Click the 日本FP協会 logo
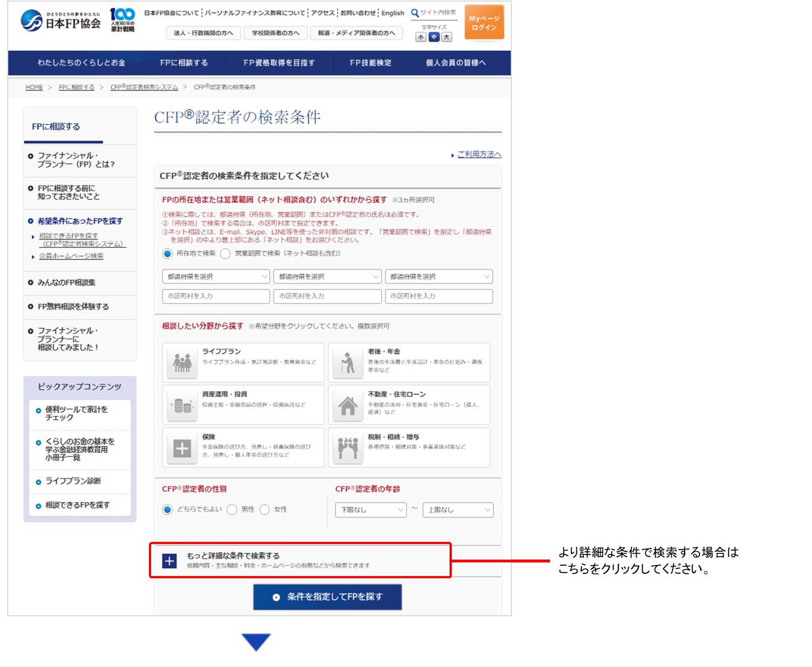 coord(61,21)
